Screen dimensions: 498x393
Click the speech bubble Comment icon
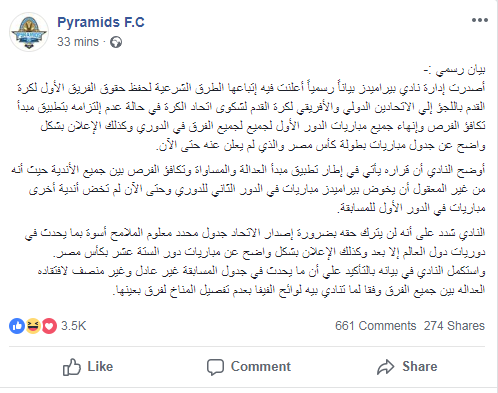tap(215, 367)
